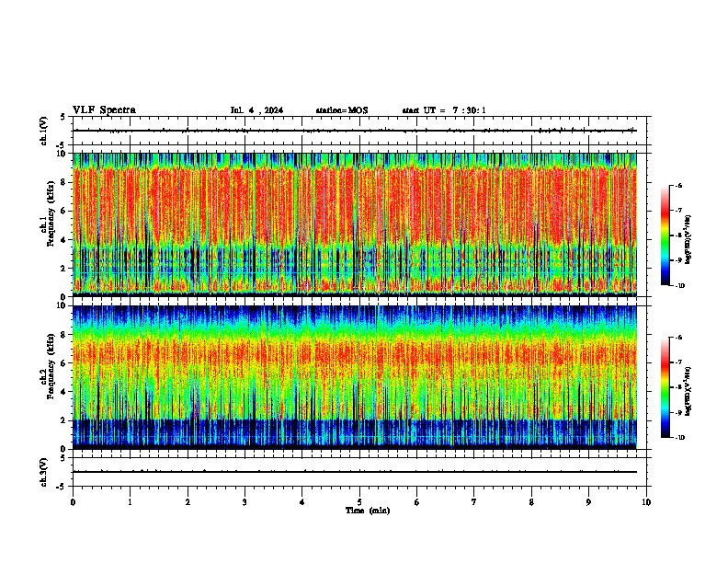Click the ch.1 voltage waveform trace
This screenshot has width=728, height=563.
click(355, 131)
